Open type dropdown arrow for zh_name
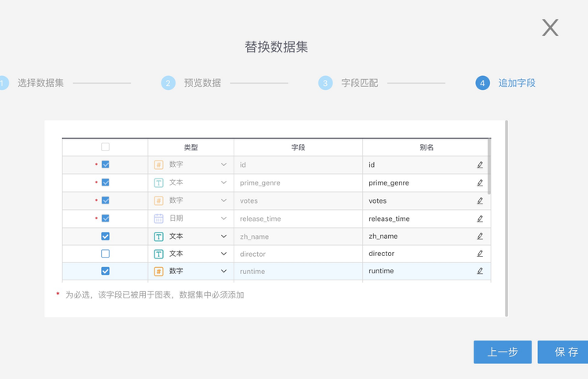Viewport: 588px width, 379px height. pos(223,236)
